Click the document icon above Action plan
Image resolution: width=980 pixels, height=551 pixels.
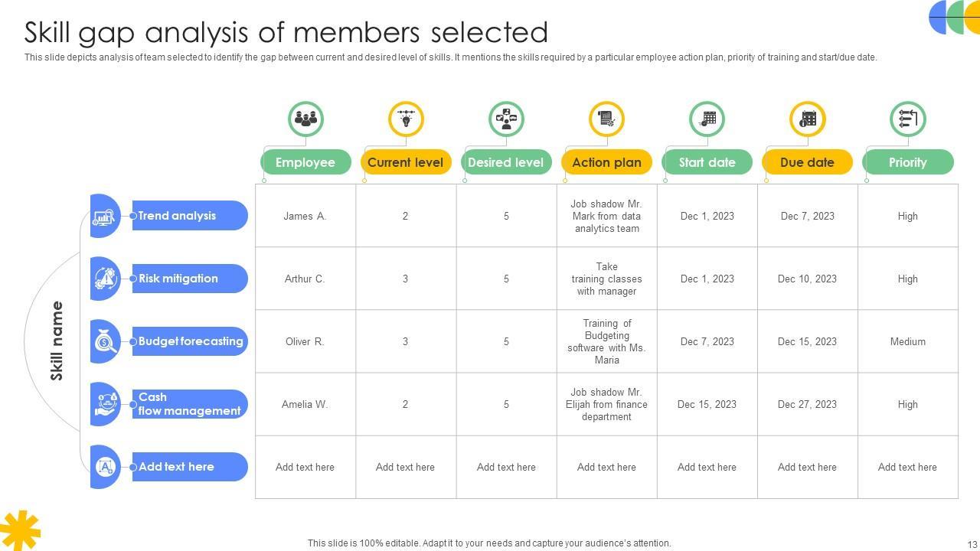(606, 119)
